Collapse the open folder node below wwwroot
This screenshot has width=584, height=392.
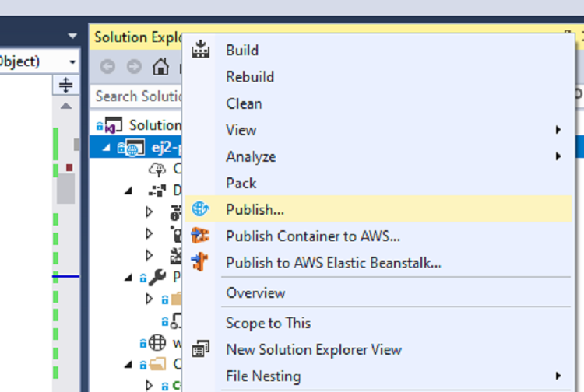[128, 365]
